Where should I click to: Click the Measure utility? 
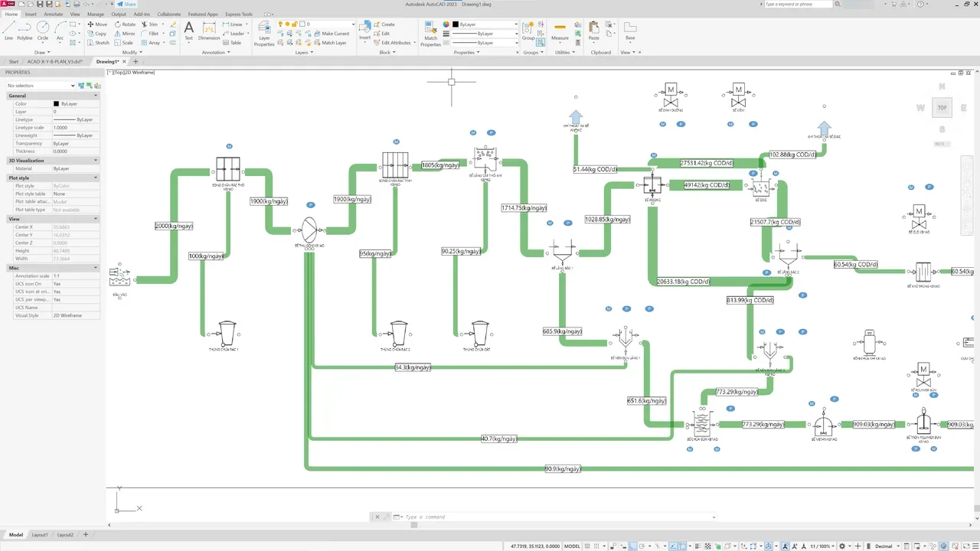pos(560,31)
